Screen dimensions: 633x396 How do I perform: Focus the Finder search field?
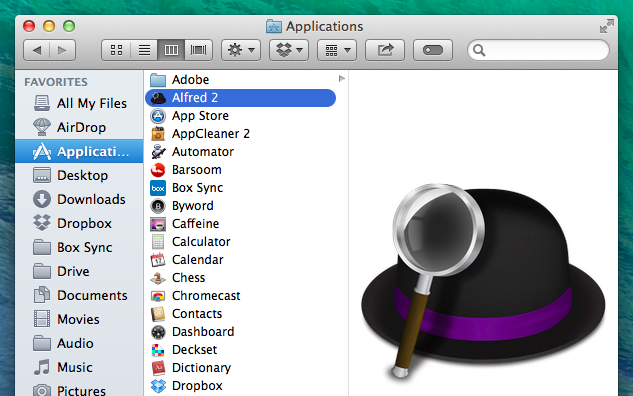(x=538, y=50)
